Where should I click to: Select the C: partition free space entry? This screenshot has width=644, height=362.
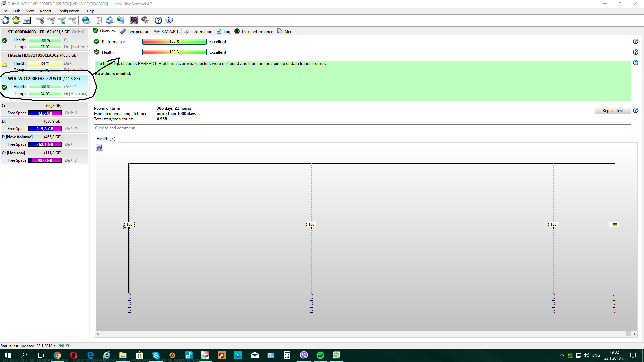[x=45, y=109]
